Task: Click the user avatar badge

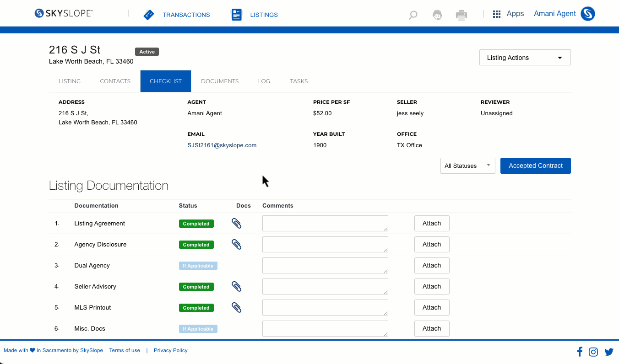Action: pyautogui.click(x=588, y=14)
